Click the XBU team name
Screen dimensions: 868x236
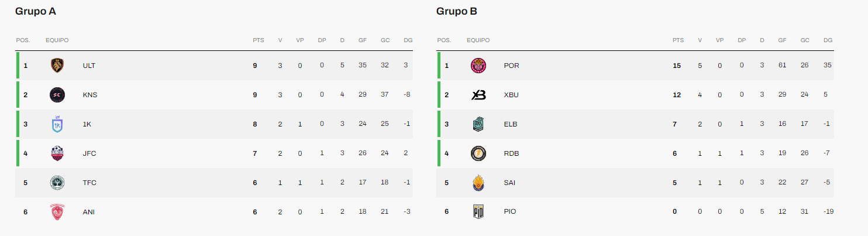(x=511, y=95)
